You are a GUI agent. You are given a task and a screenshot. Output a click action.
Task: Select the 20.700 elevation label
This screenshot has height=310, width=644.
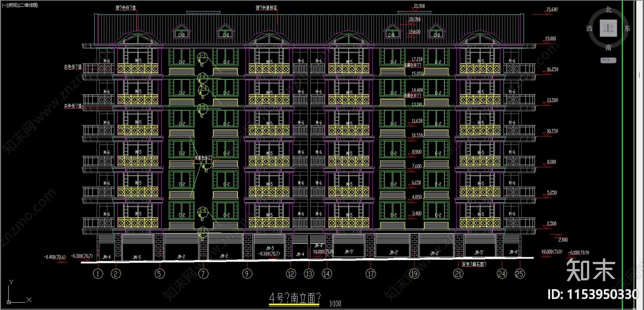tap(415, 19)
